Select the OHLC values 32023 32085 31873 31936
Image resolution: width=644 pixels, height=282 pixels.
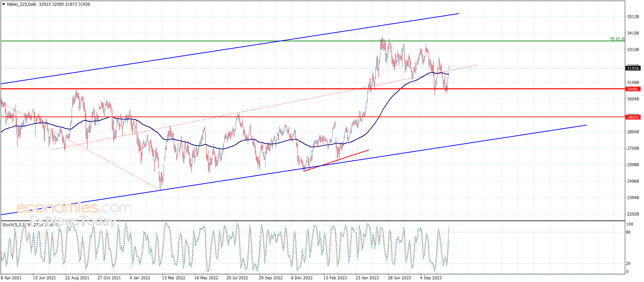(65, 4)
